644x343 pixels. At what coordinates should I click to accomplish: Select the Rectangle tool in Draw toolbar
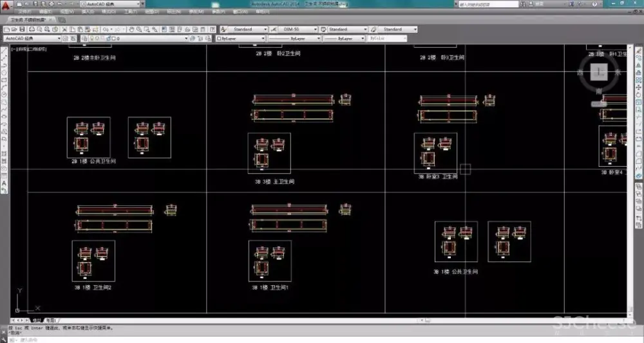pos(4,80)
